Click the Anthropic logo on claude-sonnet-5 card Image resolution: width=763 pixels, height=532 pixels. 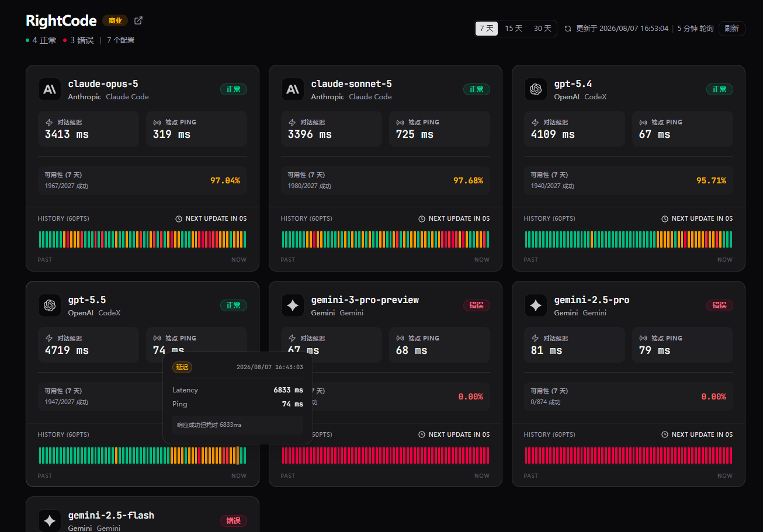tap(293, 89)
